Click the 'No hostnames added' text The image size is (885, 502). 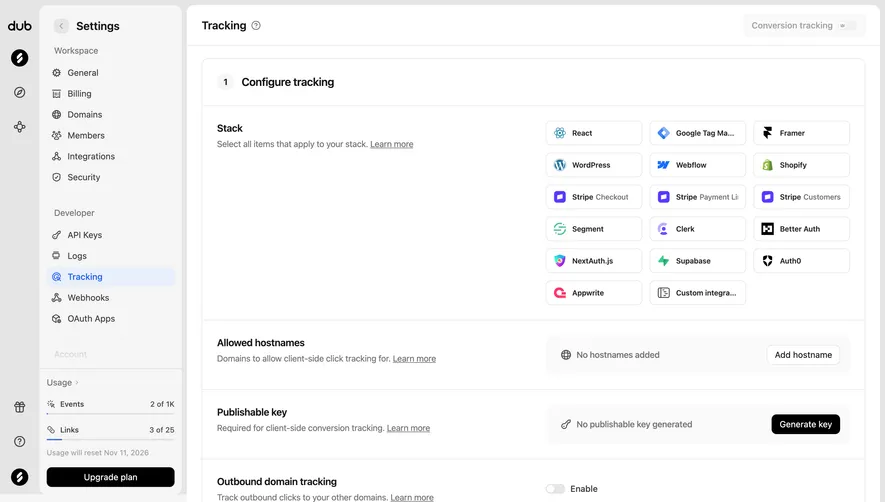click(x=618, y=355)
